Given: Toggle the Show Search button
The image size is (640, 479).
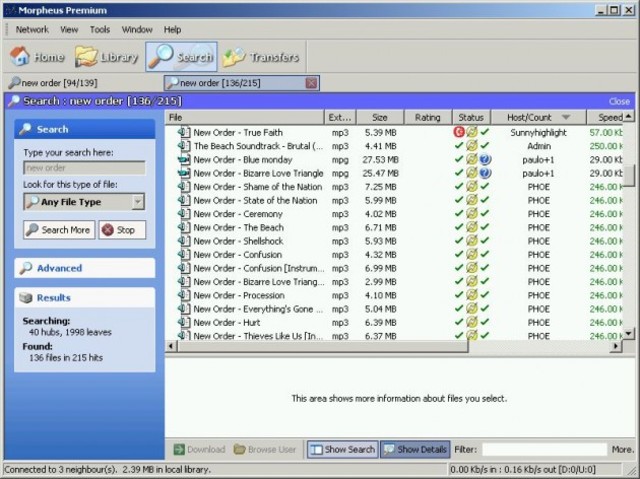Looking at the screenshot, I should coord(342,449).
